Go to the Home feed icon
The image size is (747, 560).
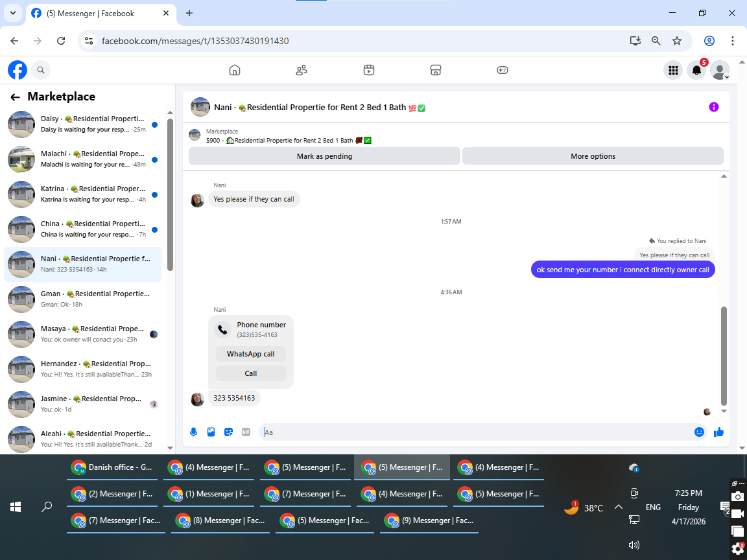click(234, 70)
